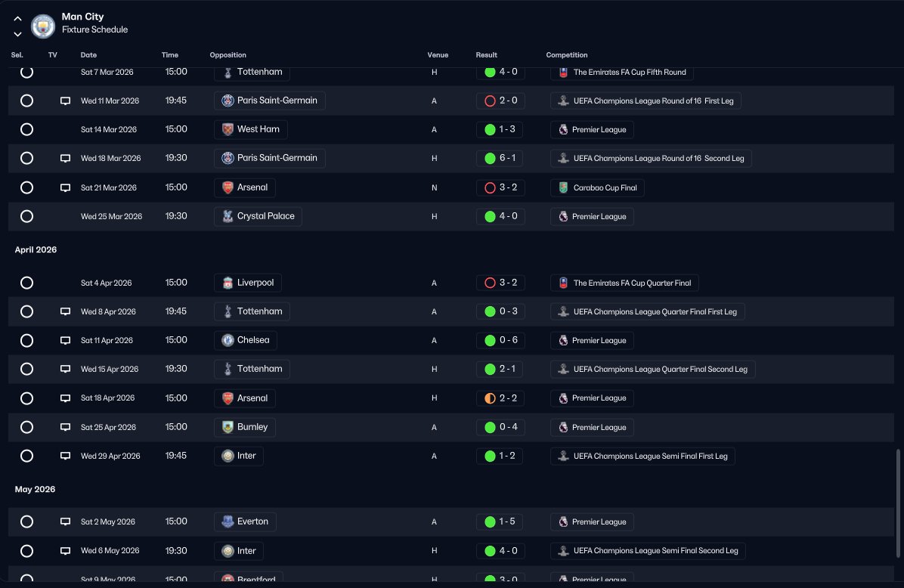Click the West Ham club crest
The image size is (904, 588).
(x=228, y=129)
